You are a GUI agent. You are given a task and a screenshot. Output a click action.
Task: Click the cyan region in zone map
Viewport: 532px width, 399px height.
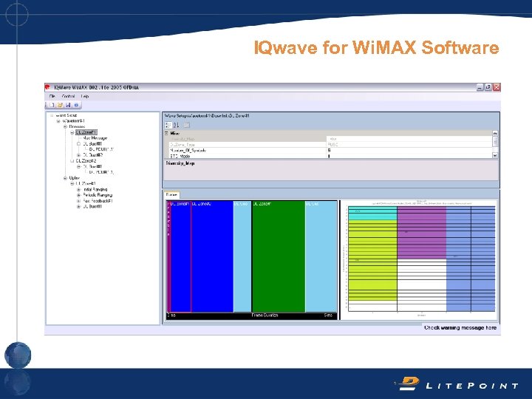click(372, 213)
